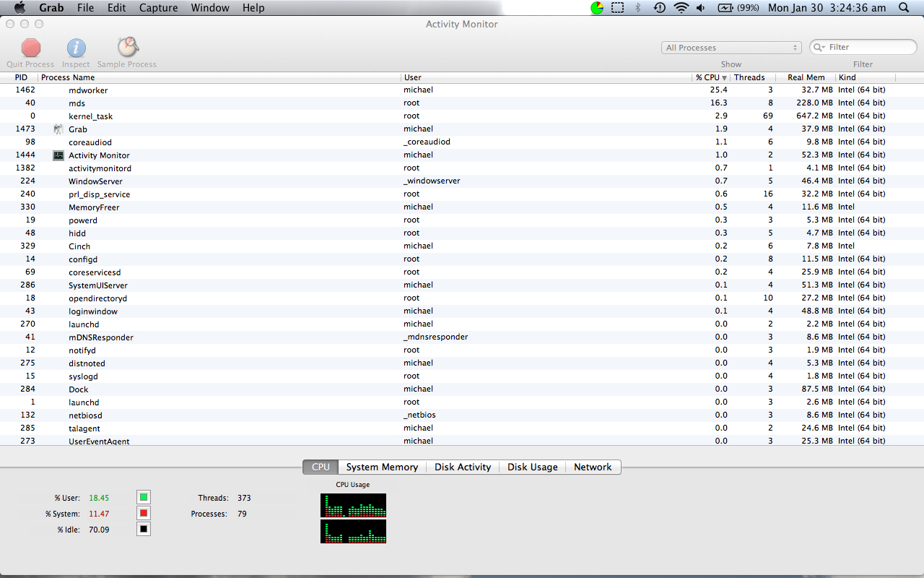Click the volume speaker menu bar icon

pos(701,8)
